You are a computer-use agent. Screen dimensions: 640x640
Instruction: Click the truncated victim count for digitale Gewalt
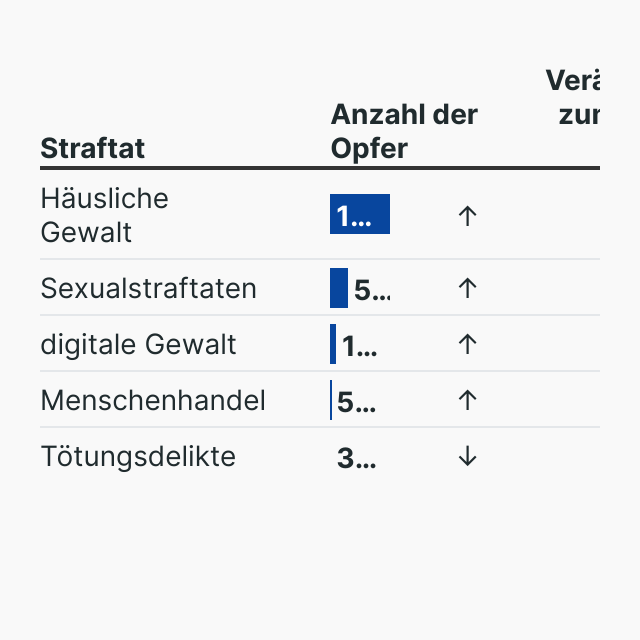pos(360,346)
